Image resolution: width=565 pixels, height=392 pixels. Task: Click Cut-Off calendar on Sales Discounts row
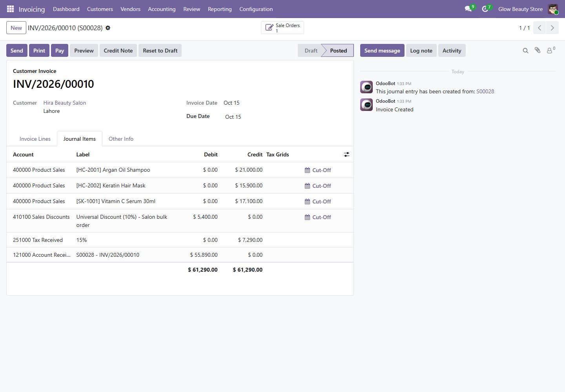[x=318, y=217]
